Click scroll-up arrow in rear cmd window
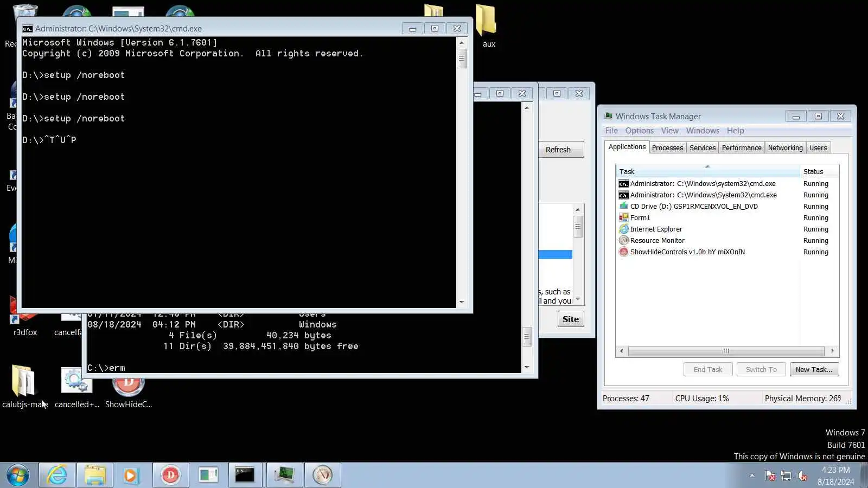Screen dimensions: 868x488 click(526, 107)
